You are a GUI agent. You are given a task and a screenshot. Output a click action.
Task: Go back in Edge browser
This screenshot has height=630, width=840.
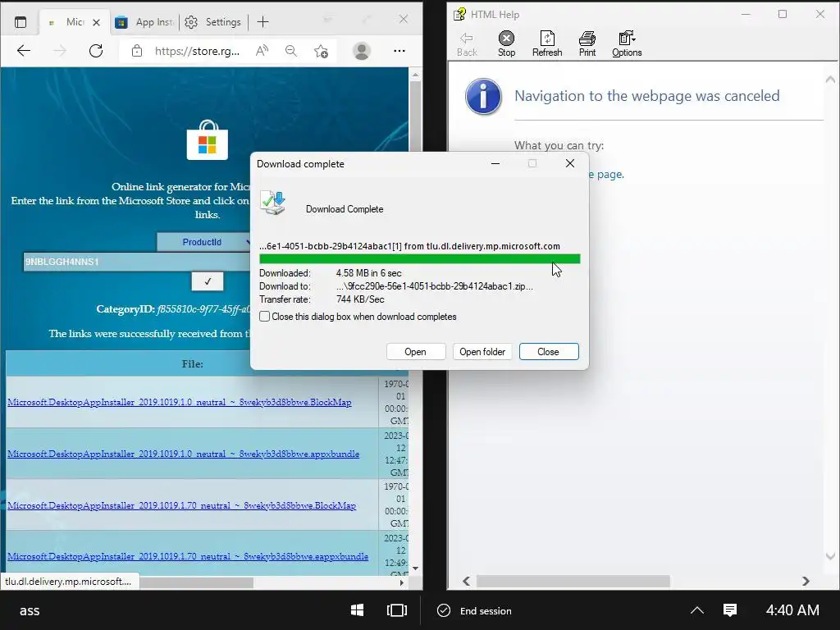pos(24,51)
